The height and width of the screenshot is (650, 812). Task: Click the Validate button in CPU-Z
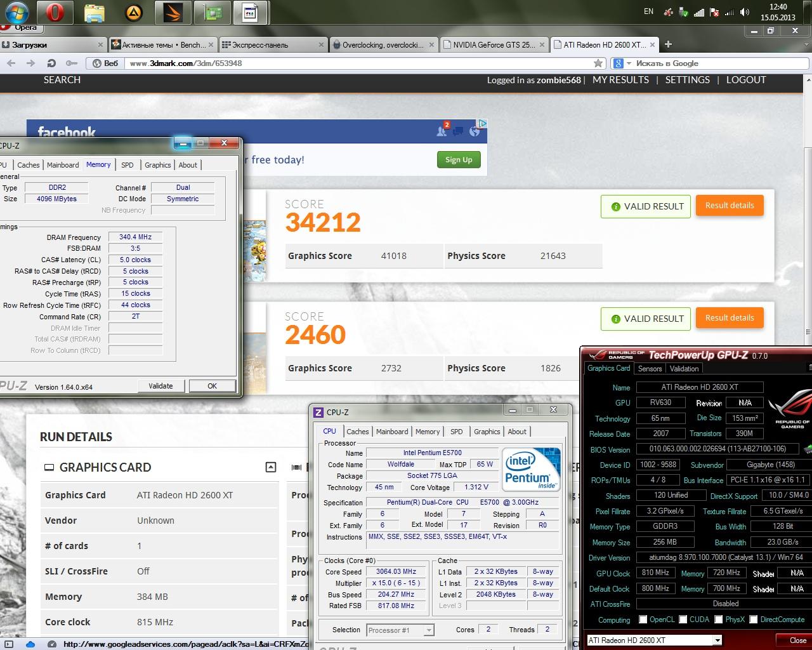pos(160,386)
